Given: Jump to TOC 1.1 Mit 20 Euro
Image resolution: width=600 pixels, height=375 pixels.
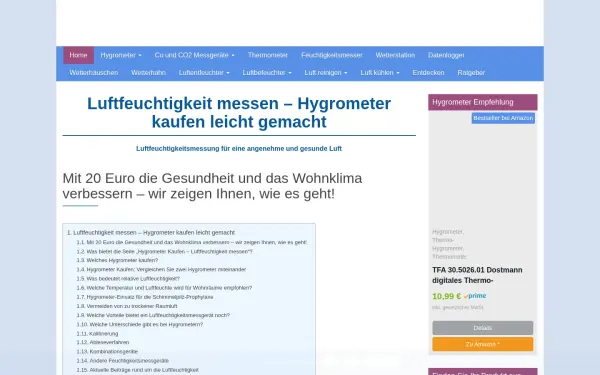Looking at the screenshot, I should pos(191,242).
